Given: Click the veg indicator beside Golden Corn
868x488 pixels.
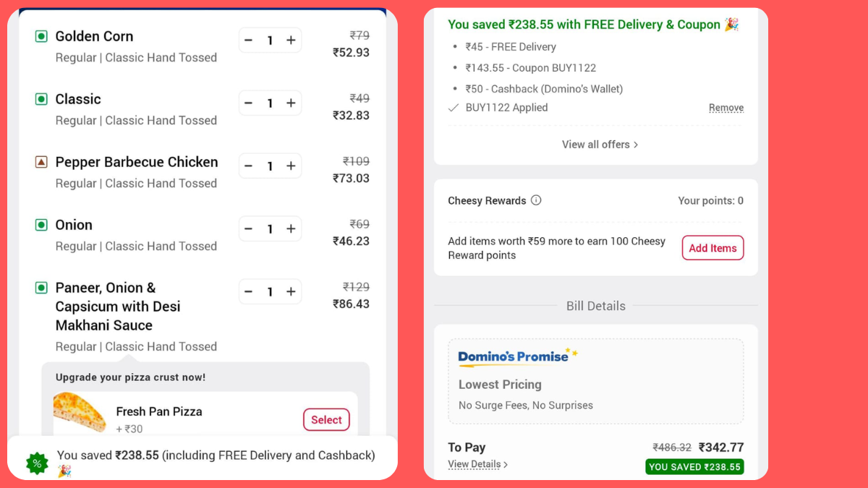Looking at the screenshot, I should (x=40, y=36).
